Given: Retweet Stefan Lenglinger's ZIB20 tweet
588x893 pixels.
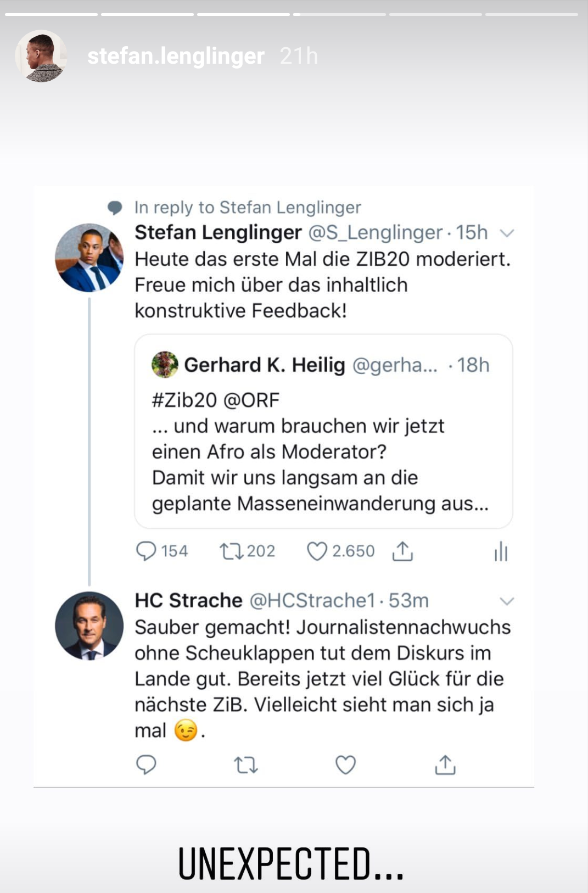Looking at the screenshot, I should coord(231,551).
